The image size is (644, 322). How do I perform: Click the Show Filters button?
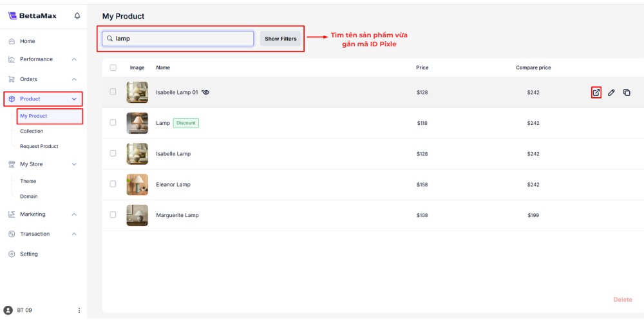281,39
